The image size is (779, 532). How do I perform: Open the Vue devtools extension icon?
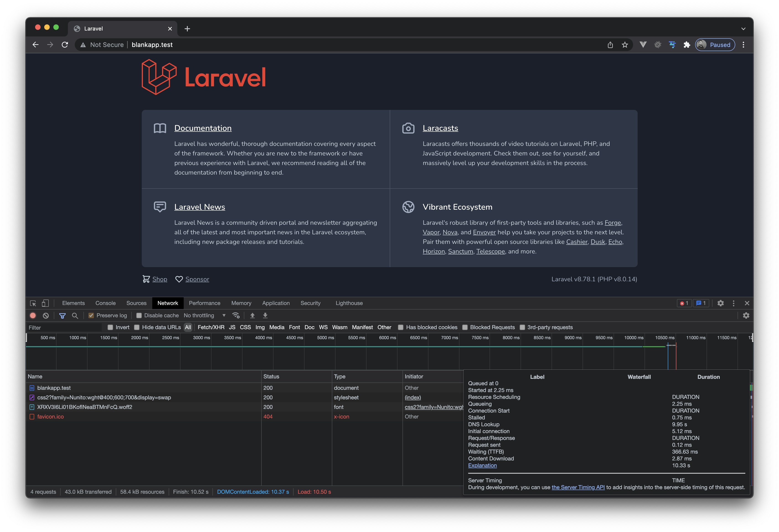coord(643,45)
